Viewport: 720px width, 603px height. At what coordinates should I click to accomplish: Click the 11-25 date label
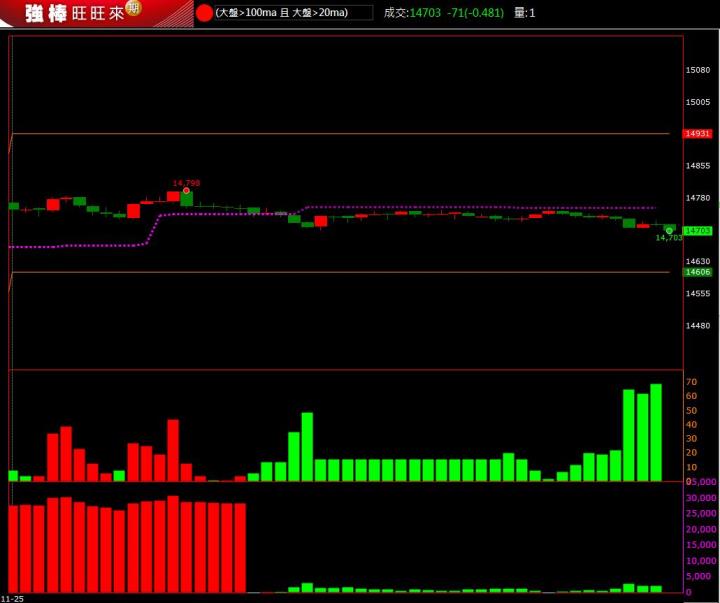coord(12,599)
